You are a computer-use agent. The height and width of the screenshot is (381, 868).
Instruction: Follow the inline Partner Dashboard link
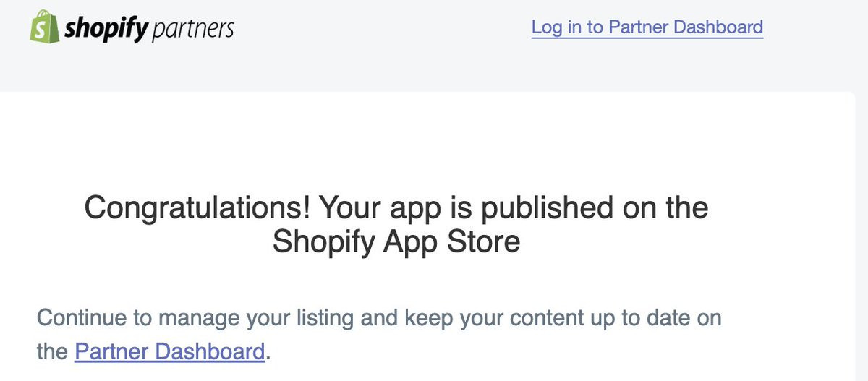click(169, 352)
